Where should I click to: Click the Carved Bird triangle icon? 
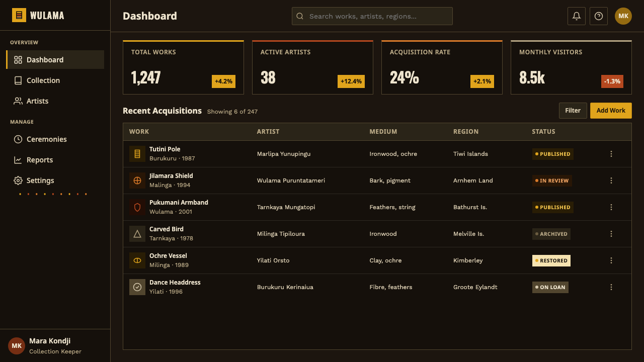pos(137,234)
